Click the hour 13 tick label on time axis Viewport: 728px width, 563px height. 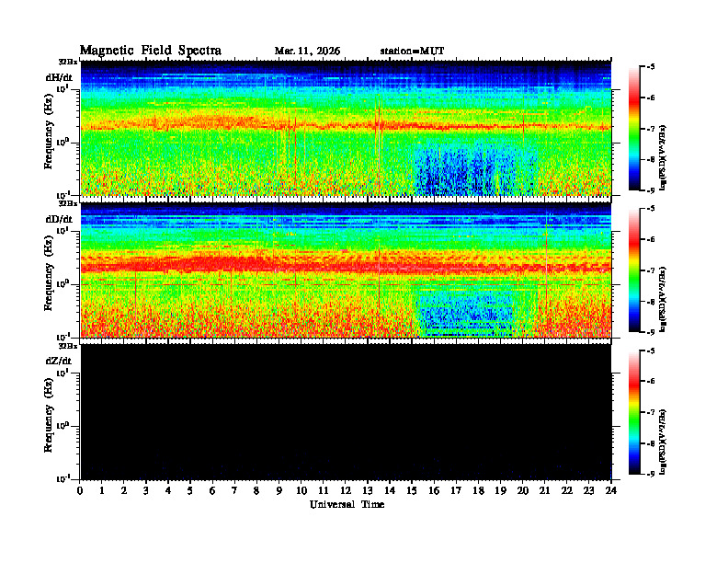368,491
